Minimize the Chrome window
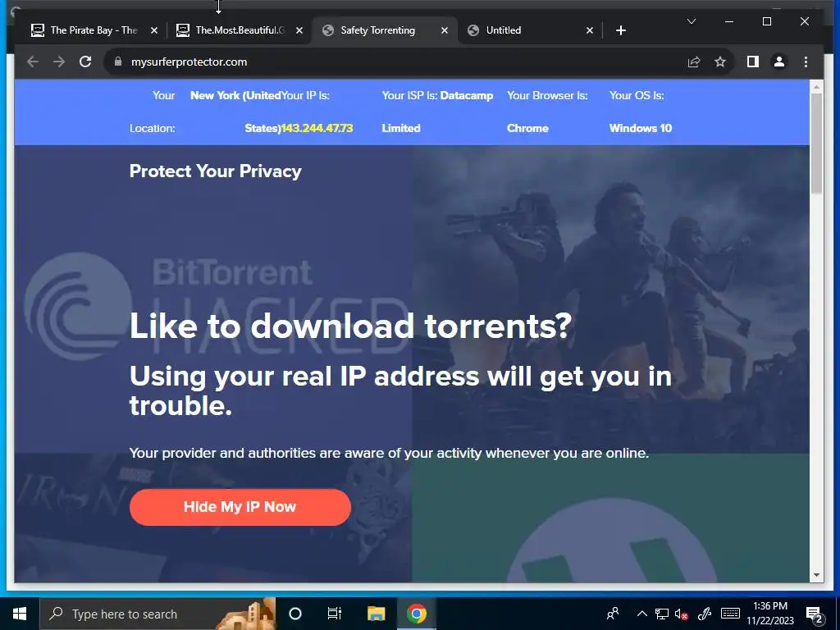Viewport: 840px width, 630px height. [x=729, y=21]
